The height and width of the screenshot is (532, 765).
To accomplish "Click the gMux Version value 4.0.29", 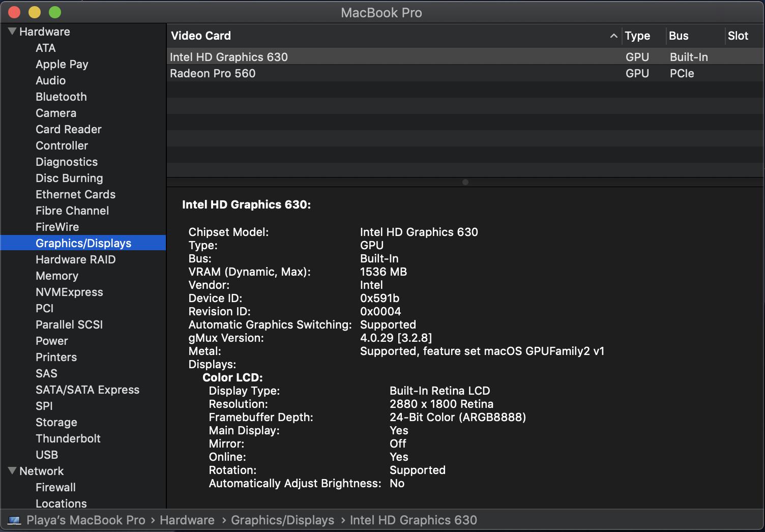I will point(396,338).
